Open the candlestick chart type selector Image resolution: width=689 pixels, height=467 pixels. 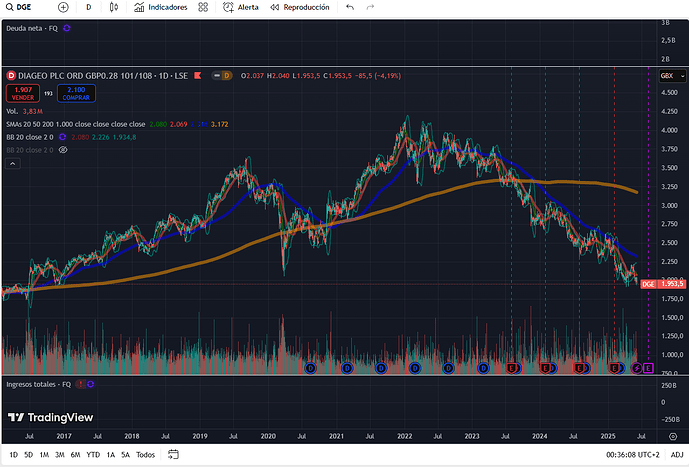[115, 7]
